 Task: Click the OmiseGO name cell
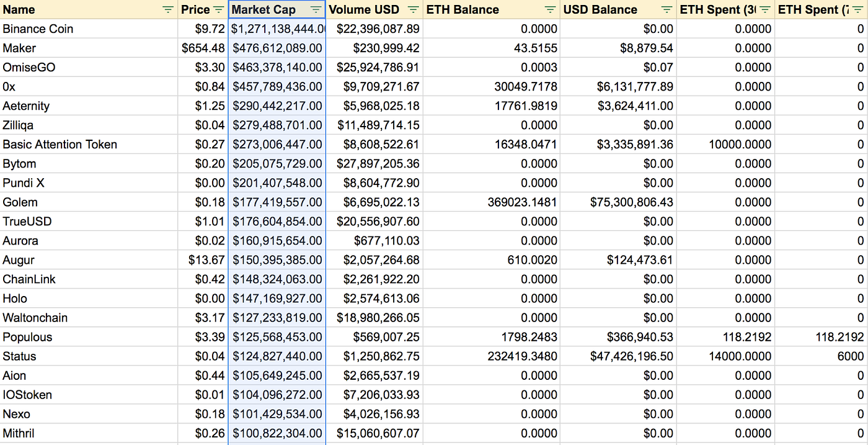pos(89,67)
